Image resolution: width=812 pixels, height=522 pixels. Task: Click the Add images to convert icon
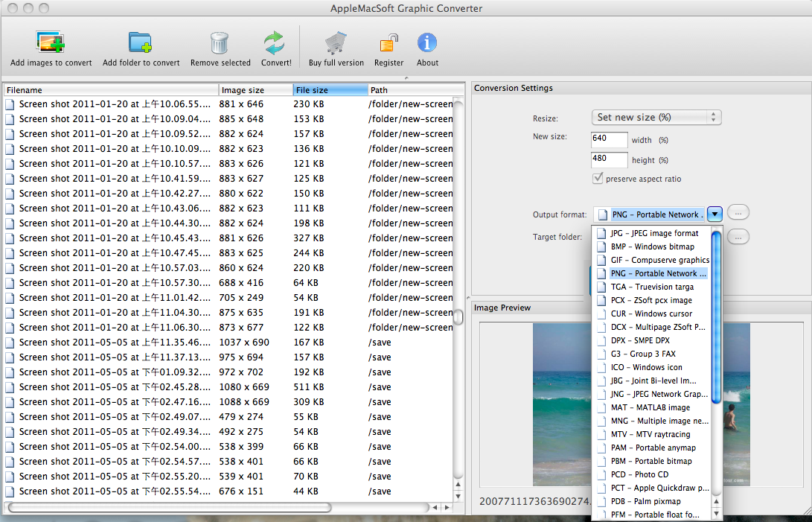[x=50, y=42]
